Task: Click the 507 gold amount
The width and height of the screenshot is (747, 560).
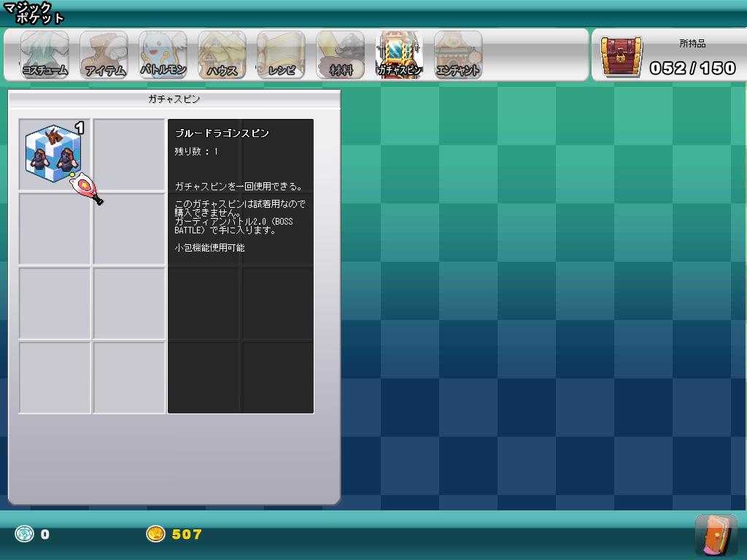Action: click(187, 534)
